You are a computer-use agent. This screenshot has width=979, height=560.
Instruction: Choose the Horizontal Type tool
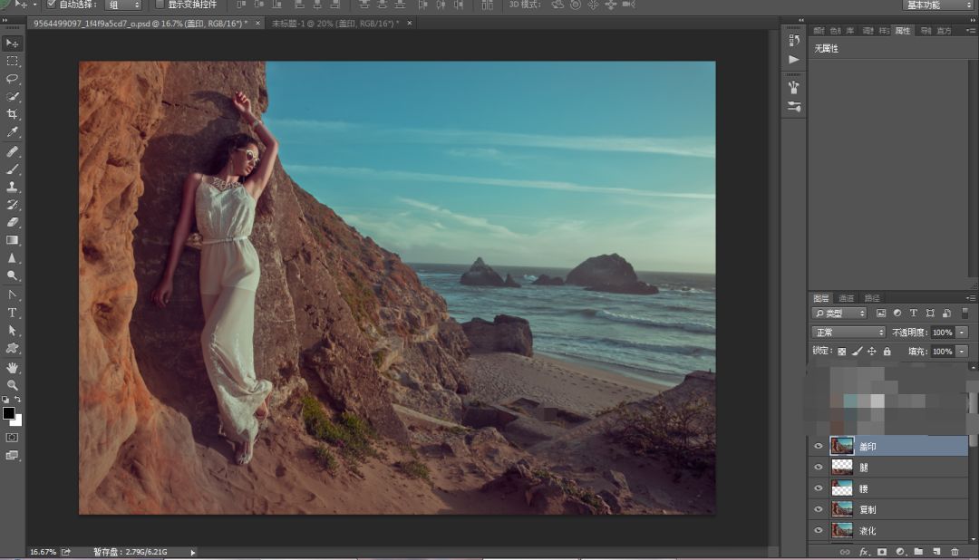[12, 313]
